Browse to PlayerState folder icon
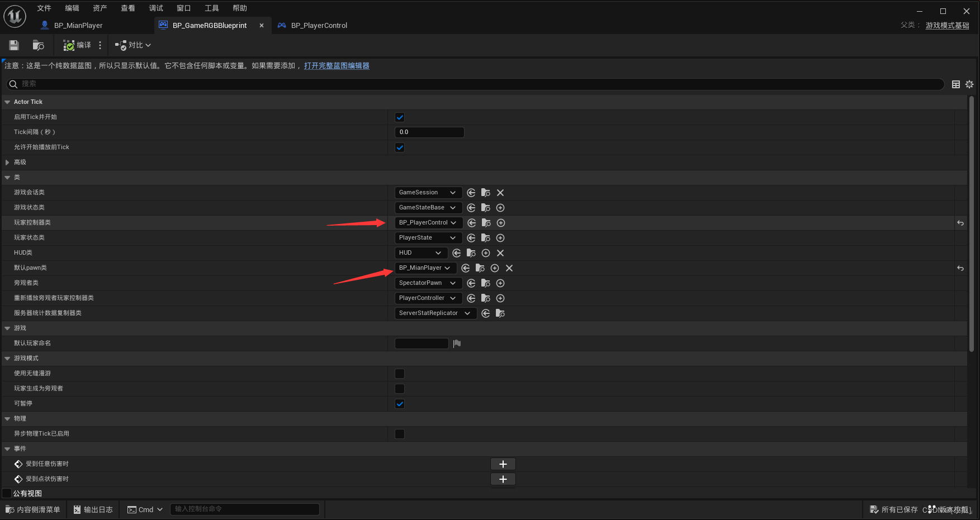Viewport: 980px width, 520px height. (x=486, y=238)
